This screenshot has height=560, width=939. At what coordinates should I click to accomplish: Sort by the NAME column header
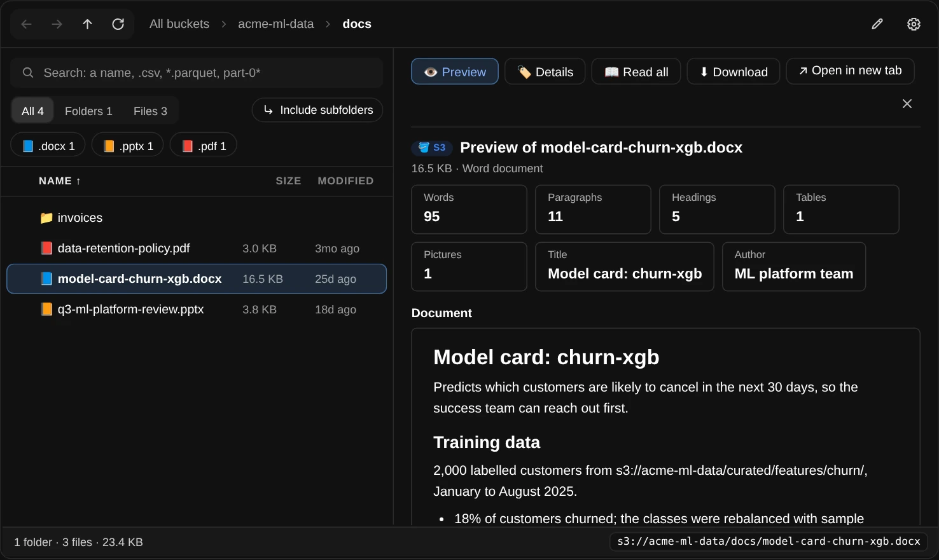coord(60,181)
